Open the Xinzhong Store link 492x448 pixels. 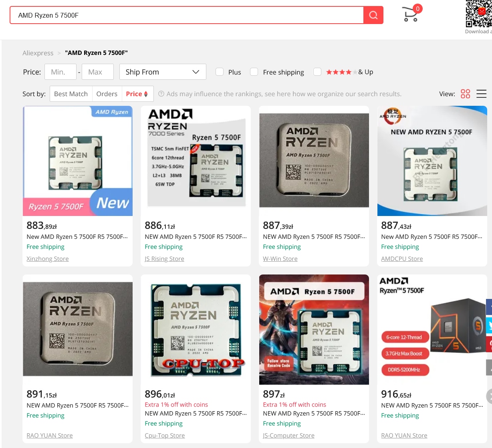48,259
